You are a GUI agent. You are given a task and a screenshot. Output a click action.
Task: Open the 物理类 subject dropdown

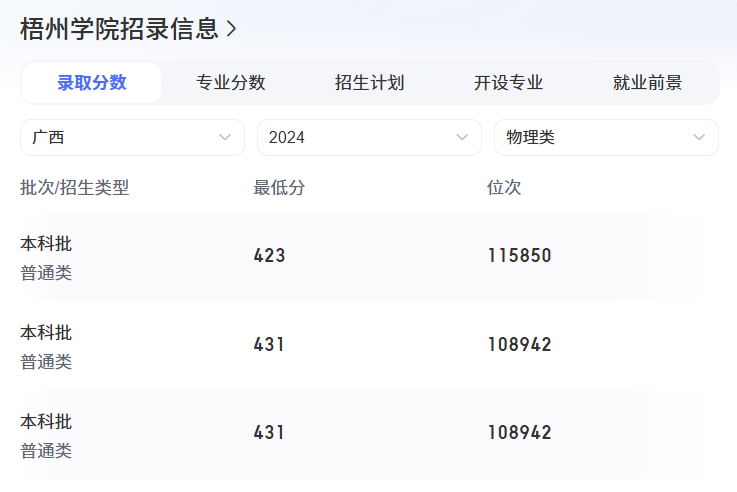tap(606, 137)
